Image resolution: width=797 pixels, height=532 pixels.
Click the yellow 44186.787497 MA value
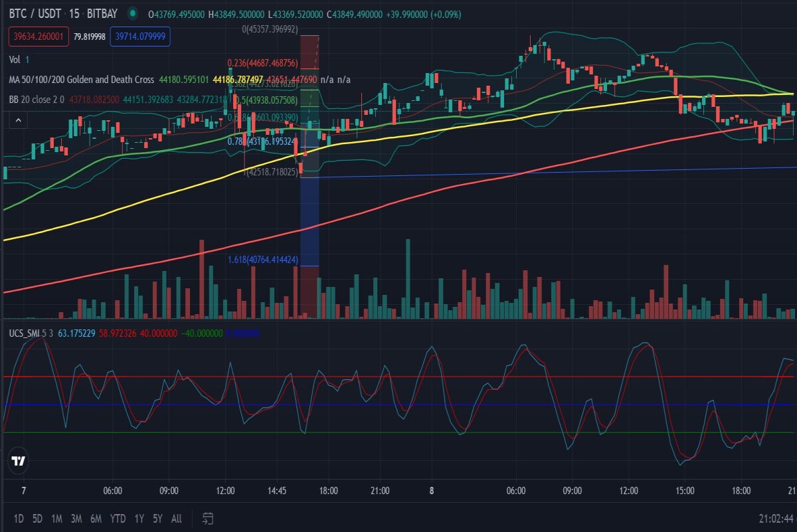[238, 80]
